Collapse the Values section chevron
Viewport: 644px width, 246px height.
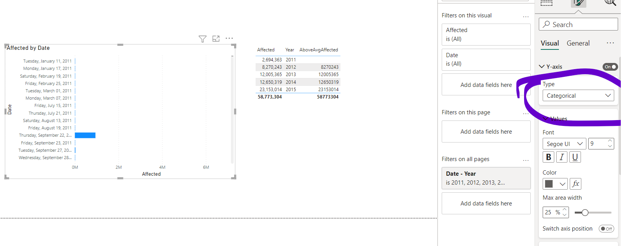point(545,119)
